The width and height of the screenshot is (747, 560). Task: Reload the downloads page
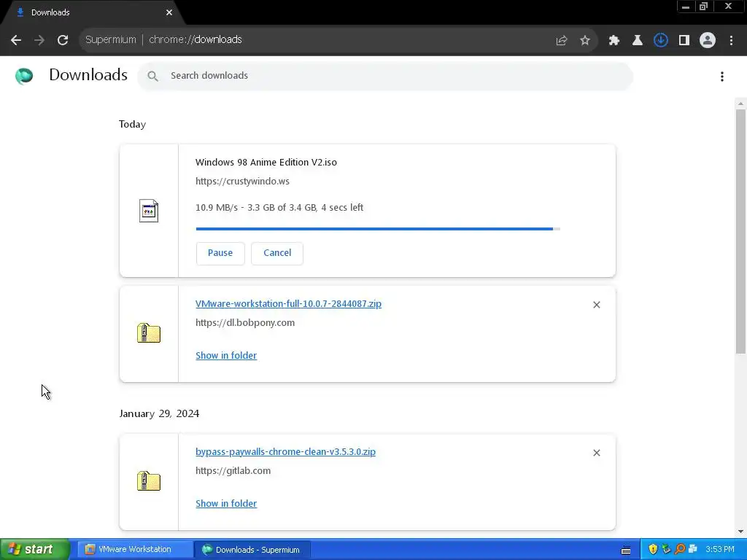63,40
